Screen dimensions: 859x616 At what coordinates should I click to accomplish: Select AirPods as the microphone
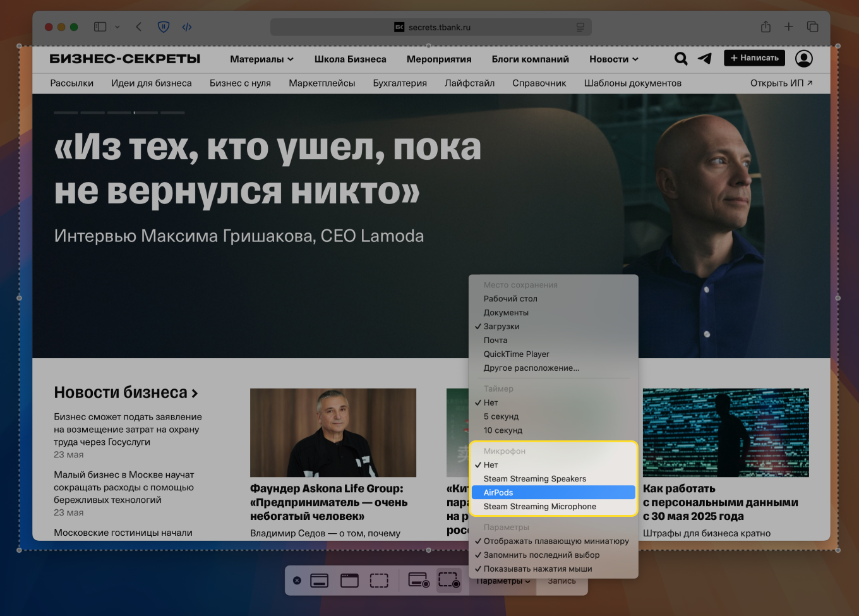[553, 492]
